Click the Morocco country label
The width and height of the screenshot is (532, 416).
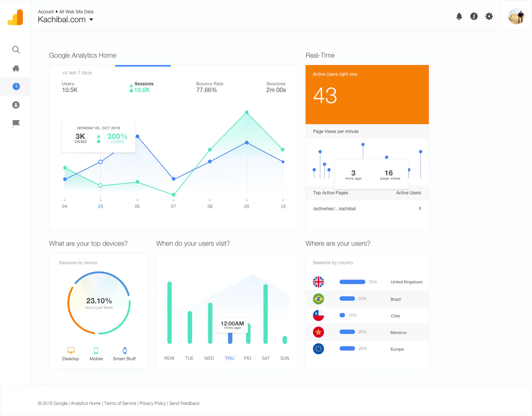pyautogui.click(x=399, y=333)
